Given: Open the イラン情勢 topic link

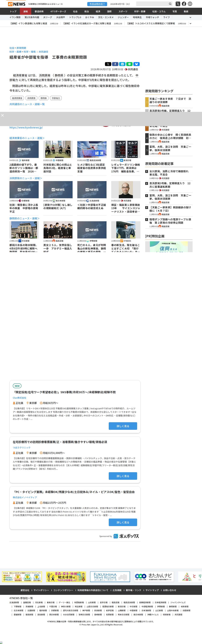Looking at the screenshot, I should click(15, 17).
